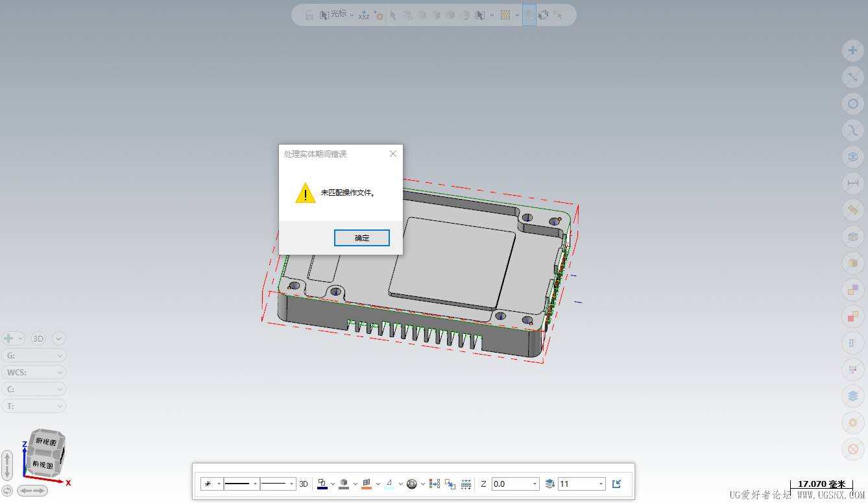Click the 确定 button in the error dialog
868x503 pixels.
pyautogui.click(x=361, y=238)
